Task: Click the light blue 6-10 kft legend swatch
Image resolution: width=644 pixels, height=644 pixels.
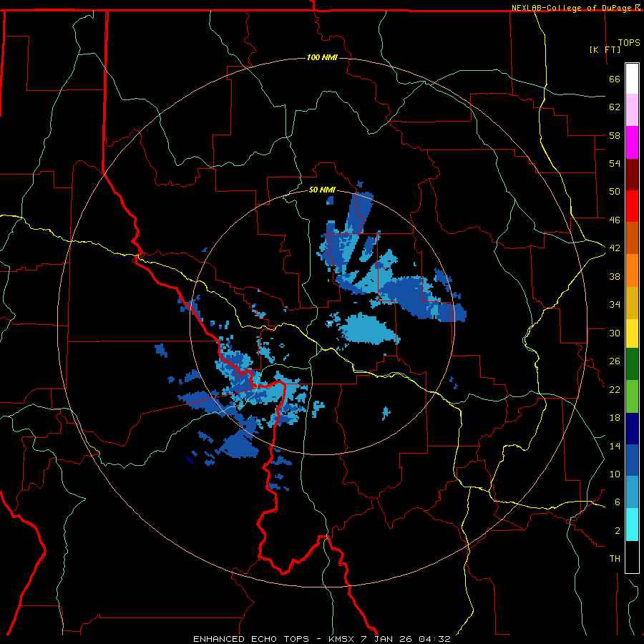Action: [x=632, y=492]
